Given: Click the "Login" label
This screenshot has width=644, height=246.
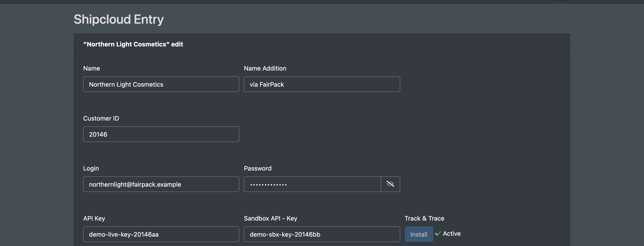Looking at the screenshot, I should point(91,168).
